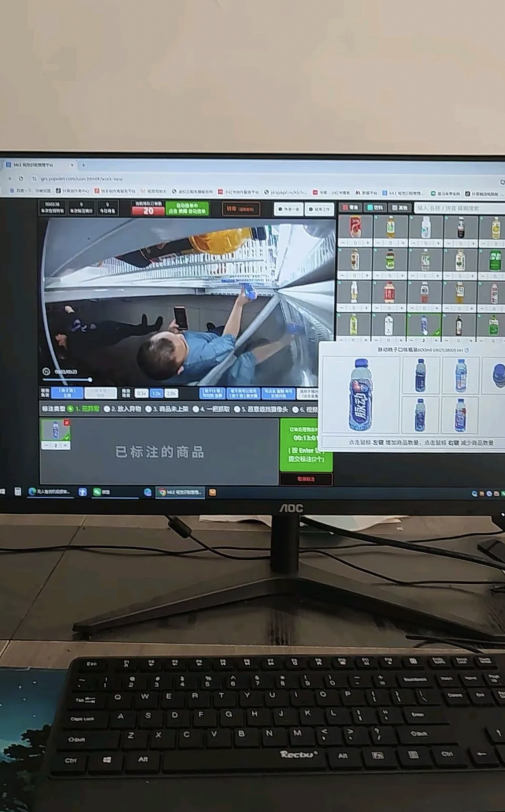Click the green submit annotation button

tap(306, 445)
